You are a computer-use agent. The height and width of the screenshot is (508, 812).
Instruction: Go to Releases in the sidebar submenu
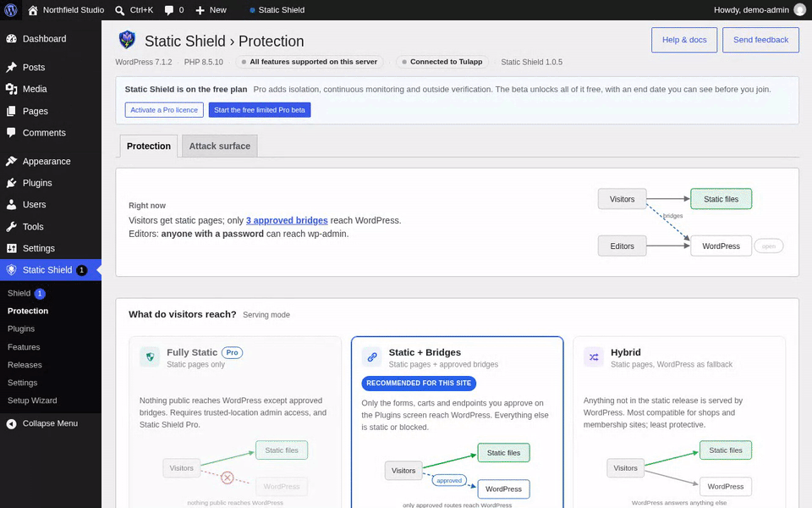click(x=25, y=365)
